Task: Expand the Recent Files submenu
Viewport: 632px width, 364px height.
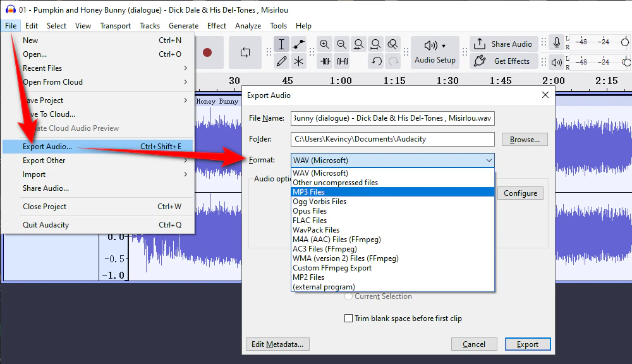Action: [x=97, y=68]
